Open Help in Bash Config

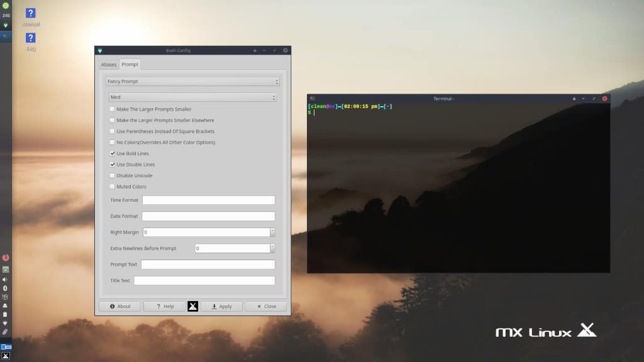coord(165,306)
